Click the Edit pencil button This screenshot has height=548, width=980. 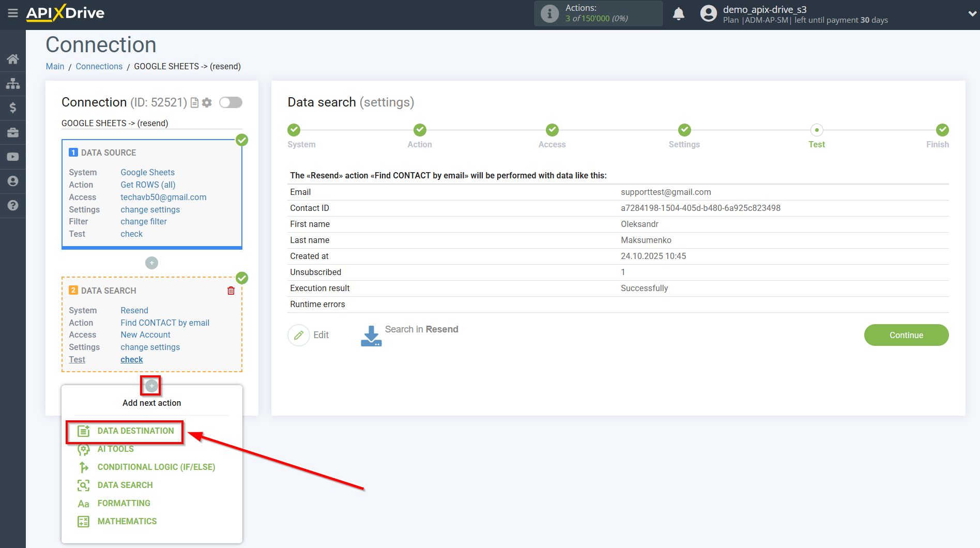299,335
